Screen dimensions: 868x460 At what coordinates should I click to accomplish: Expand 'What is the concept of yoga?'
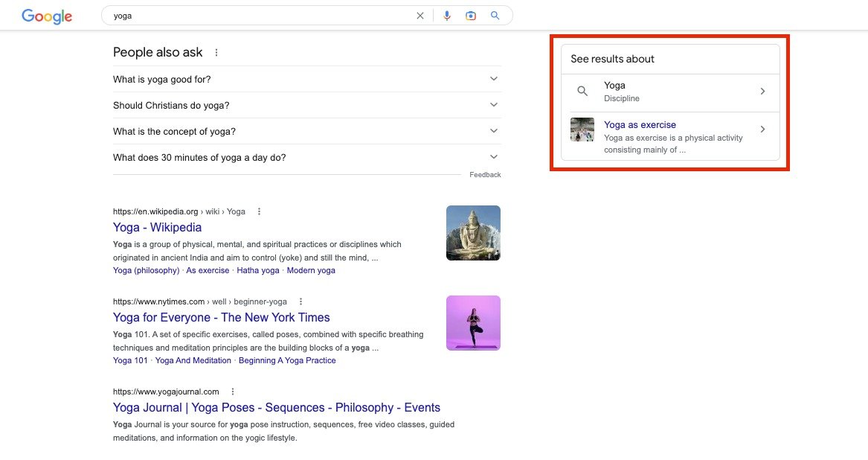pyautogui.click(x=493, y=130)
